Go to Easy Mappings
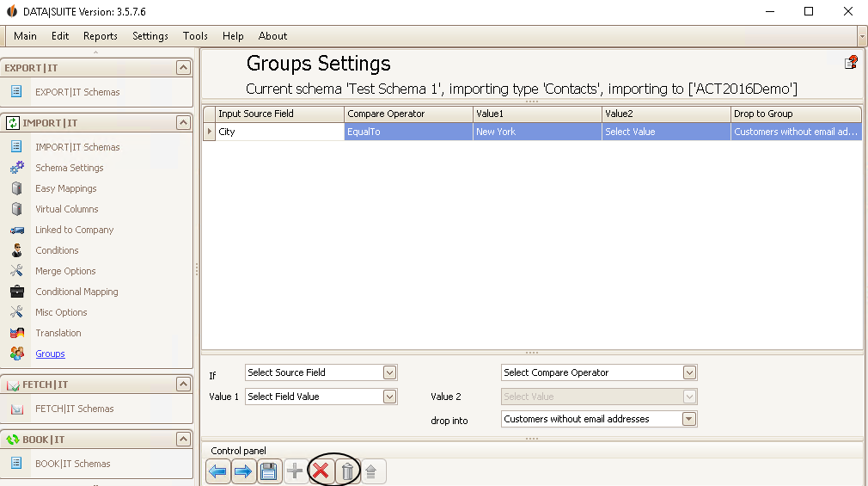Image resolution: width=868 pixels, height=486 pixels. coord(66,188)
